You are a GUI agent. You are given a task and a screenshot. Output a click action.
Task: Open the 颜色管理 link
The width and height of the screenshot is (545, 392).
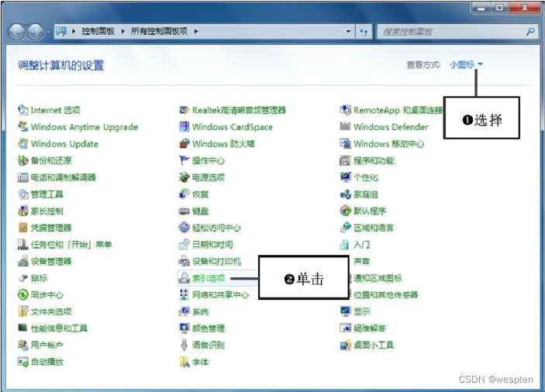pos(209,328)
